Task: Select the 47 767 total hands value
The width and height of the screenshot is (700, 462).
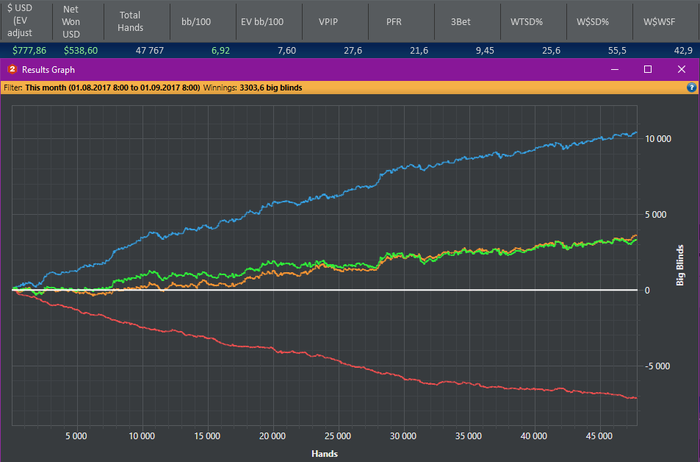Action: 150,50
